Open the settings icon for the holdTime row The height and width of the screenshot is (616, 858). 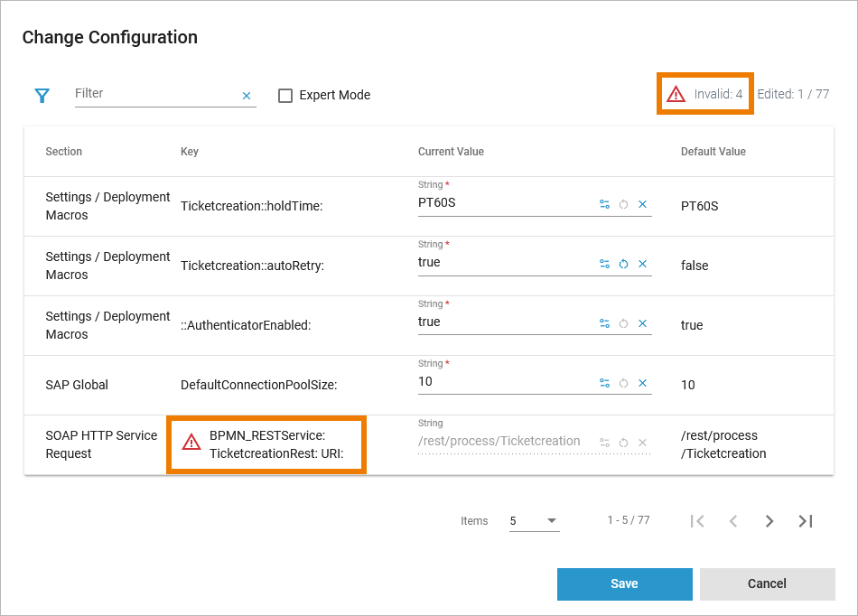click(604, 204)
